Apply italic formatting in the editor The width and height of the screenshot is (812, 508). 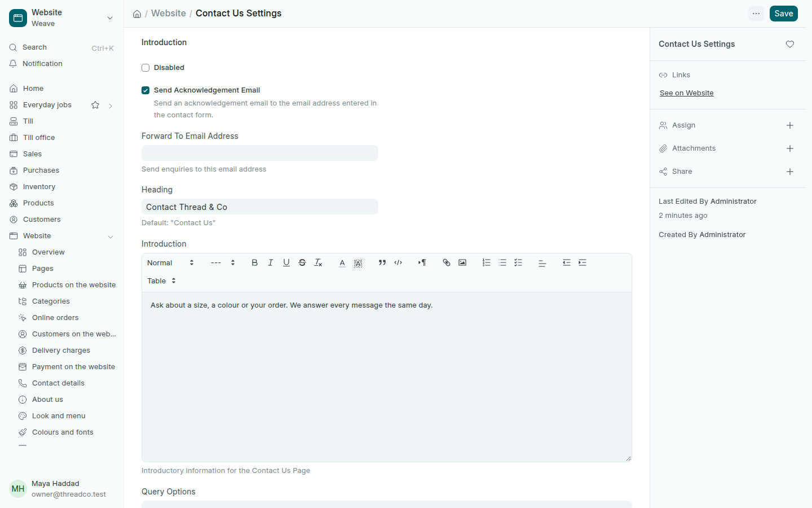coord(271,262)
